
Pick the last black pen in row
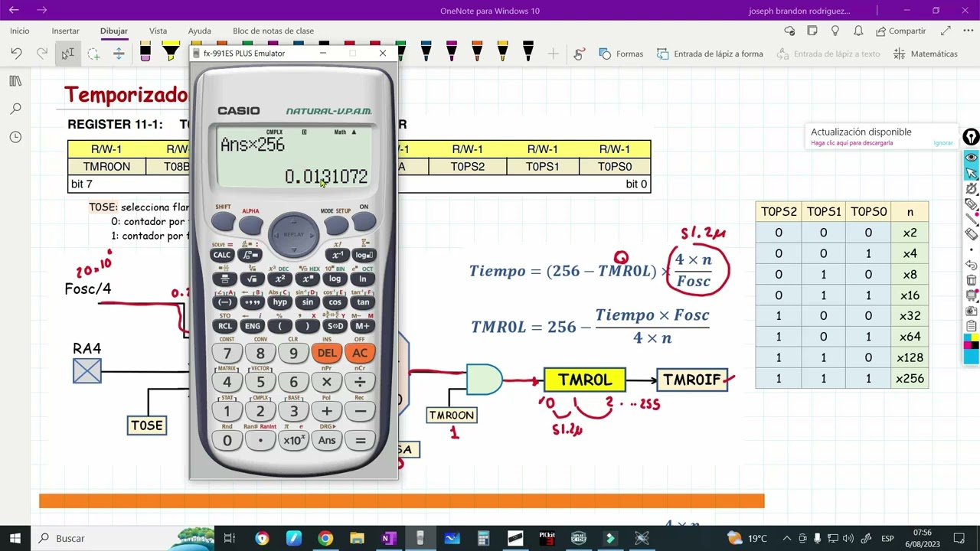point(528,52)
